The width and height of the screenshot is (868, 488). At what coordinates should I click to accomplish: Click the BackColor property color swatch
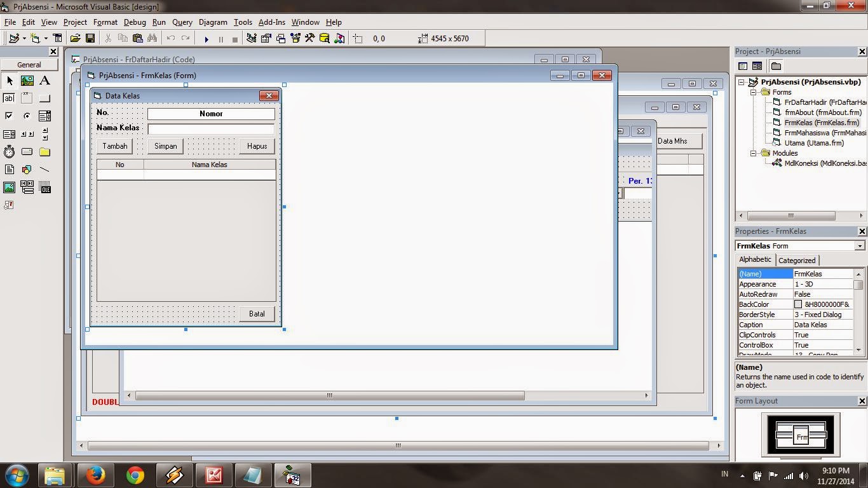tap(798, 304)
